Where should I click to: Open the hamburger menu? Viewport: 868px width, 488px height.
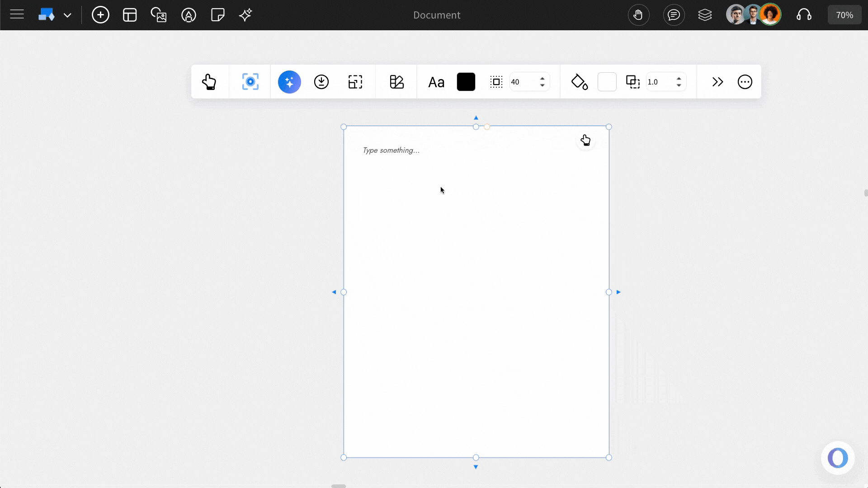click(x=17, y=14)
